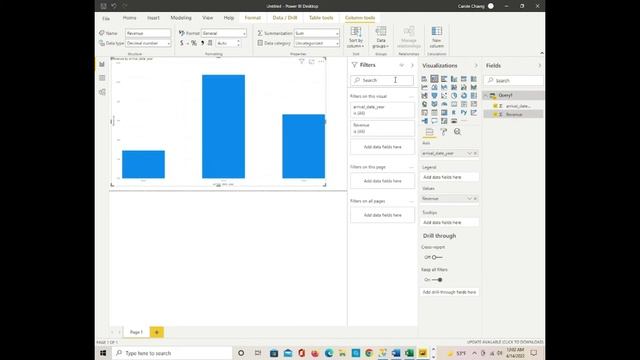640x360 pixels.
Task: Open the View ribbon tab
Action: point(208,18)
